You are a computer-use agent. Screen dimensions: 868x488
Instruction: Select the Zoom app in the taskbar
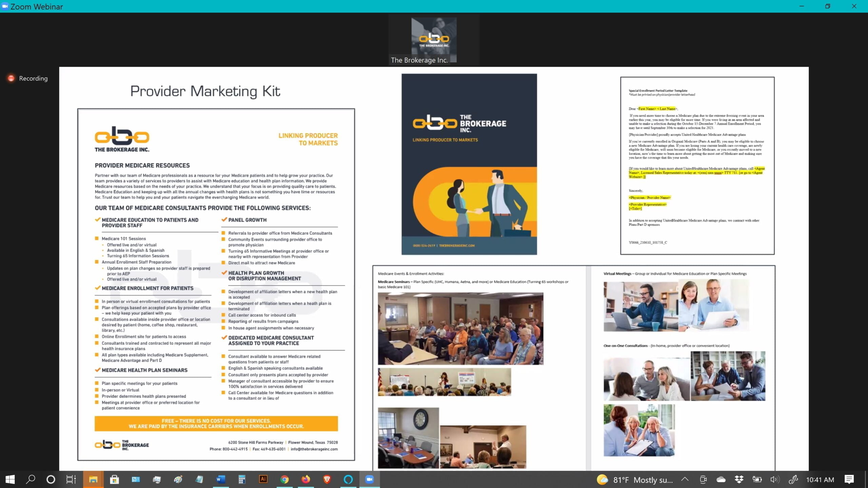[x=370, y=479]
